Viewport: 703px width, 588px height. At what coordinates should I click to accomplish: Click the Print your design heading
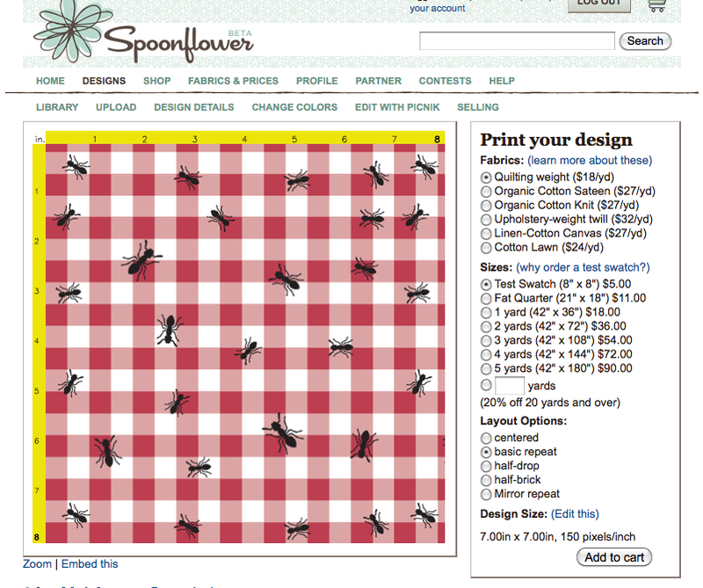click(x=556, y=140)
